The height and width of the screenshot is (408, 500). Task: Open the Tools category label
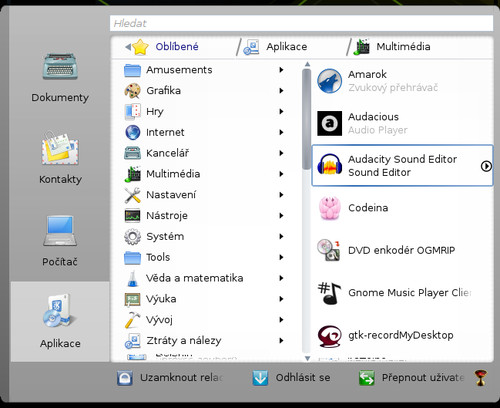point(158,257)
